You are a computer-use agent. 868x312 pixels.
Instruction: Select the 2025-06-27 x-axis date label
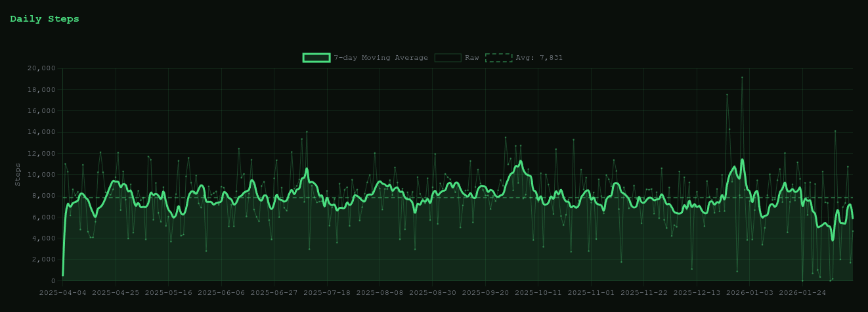pos(274,293)
